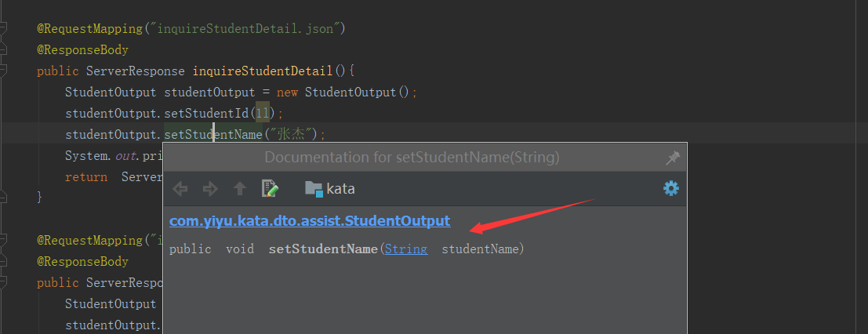
Task: Click the kata module folder icon
Action: [314, 189]
